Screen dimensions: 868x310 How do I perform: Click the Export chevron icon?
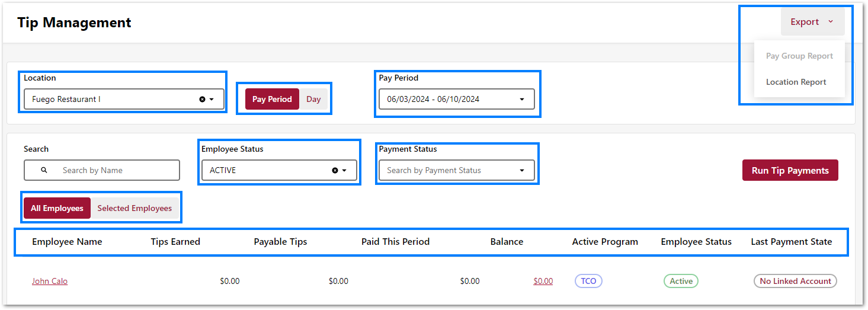tap(831, 22)
